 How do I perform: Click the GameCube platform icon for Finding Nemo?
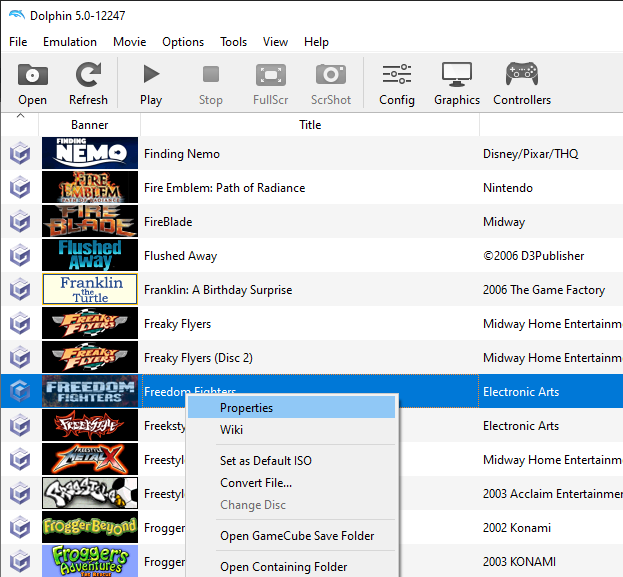(x=20, y=153)
